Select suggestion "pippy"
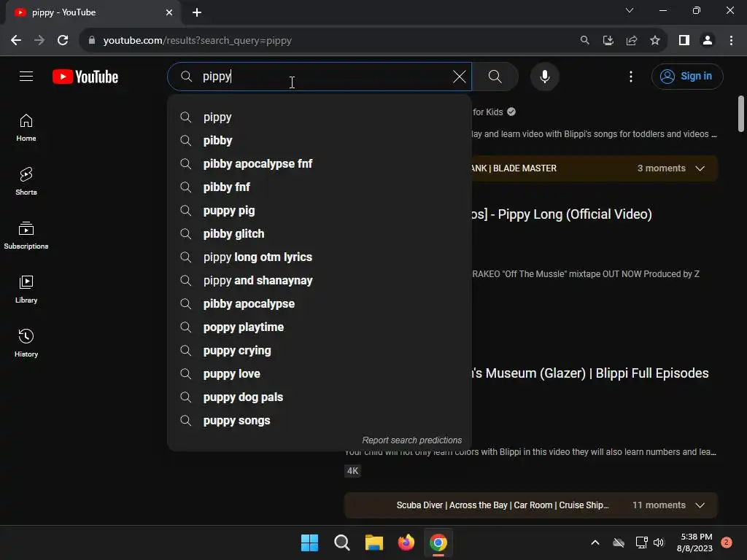The image size is (747, 560). [320, 117]
